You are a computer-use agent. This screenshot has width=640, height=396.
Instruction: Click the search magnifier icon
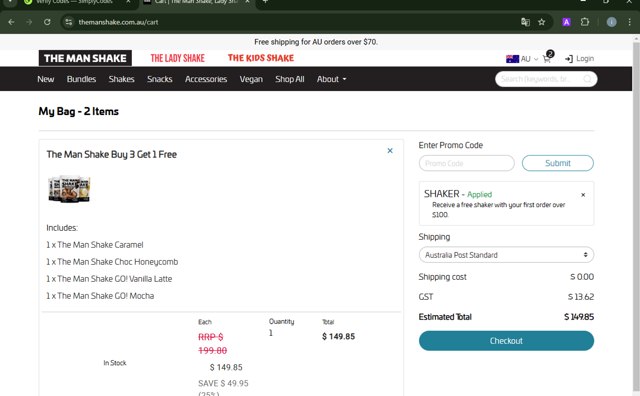point(587,79)
